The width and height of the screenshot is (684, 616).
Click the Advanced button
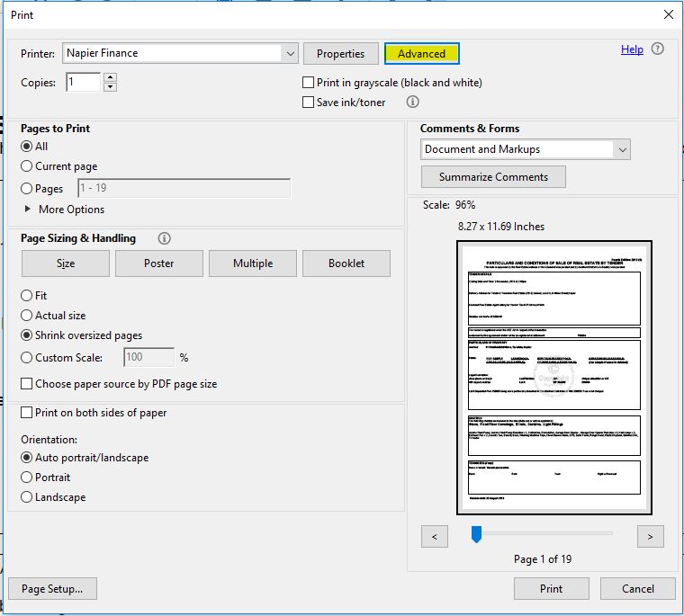pos(421,54)
